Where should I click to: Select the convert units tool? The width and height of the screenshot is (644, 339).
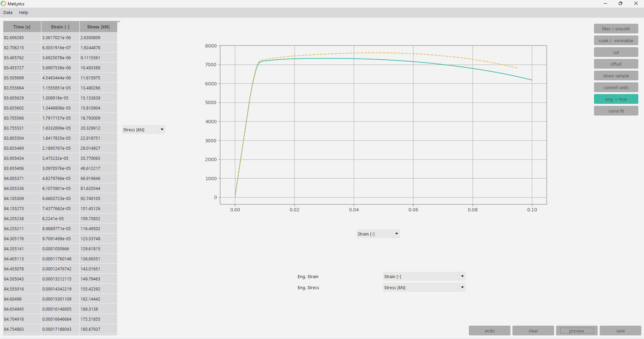615,87
